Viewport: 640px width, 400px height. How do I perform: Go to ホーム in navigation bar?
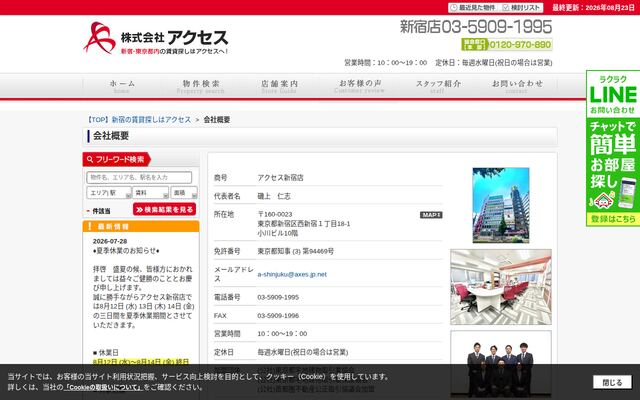[x=122, y=86]
